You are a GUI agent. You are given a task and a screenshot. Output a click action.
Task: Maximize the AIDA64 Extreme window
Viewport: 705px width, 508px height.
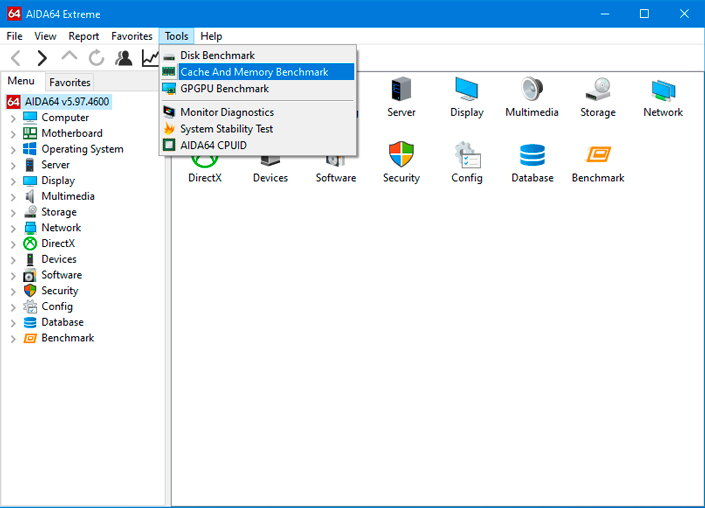(x=644, y=13)
